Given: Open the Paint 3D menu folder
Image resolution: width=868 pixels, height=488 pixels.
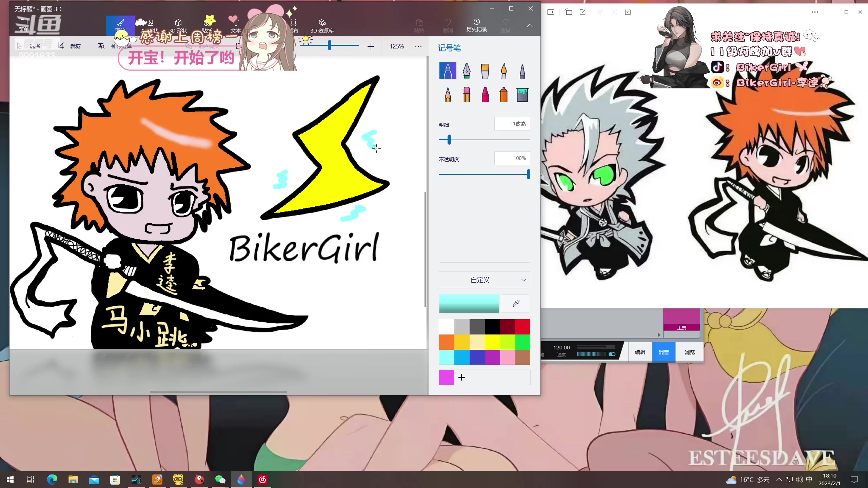Looking at the screenshot, I should [x=24, y=25].
